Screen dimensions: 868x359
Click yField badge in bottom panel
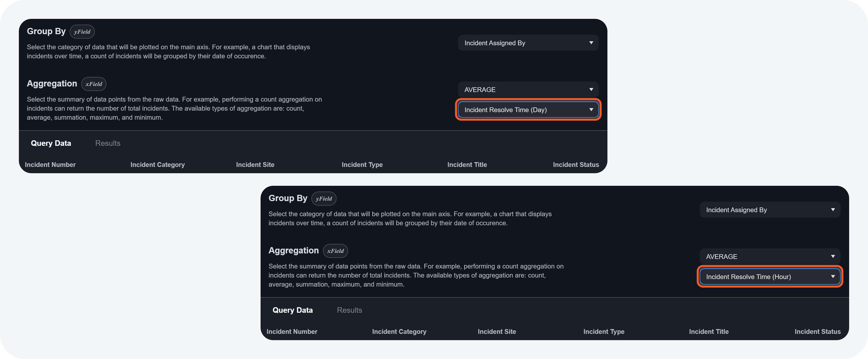point(323,199)
